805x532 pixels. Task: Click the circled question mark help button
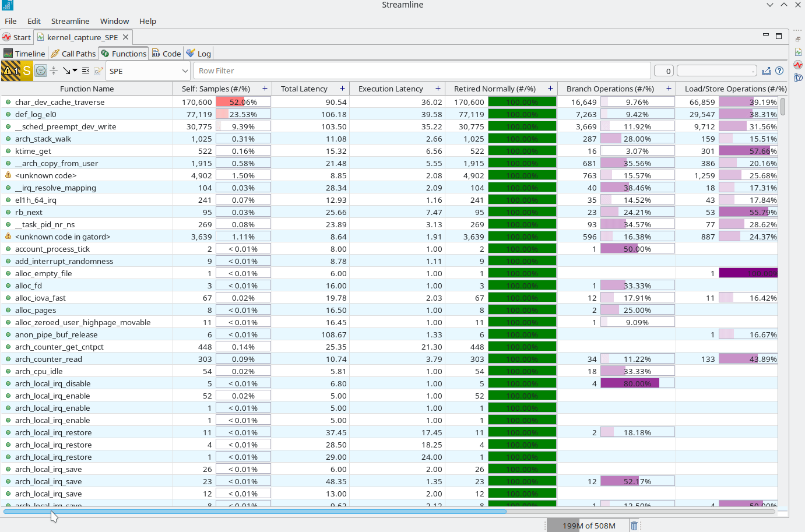[780, 71]
